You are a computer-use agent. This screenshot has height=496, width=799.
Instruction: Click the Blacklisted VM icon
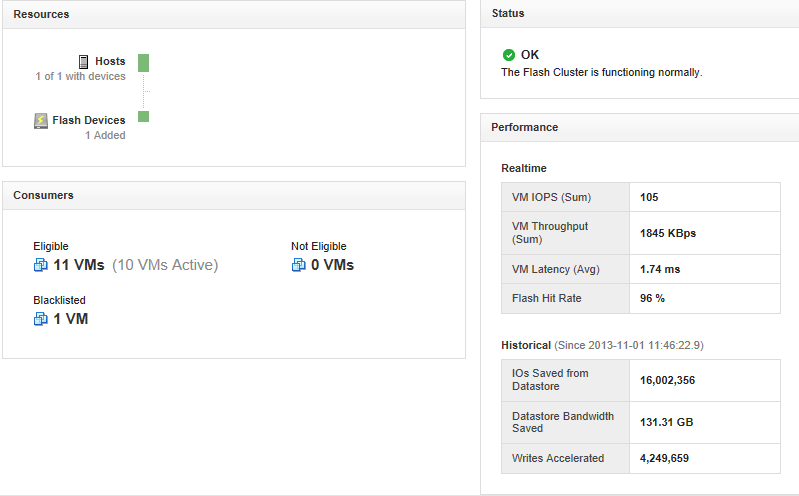coord(40,319)
